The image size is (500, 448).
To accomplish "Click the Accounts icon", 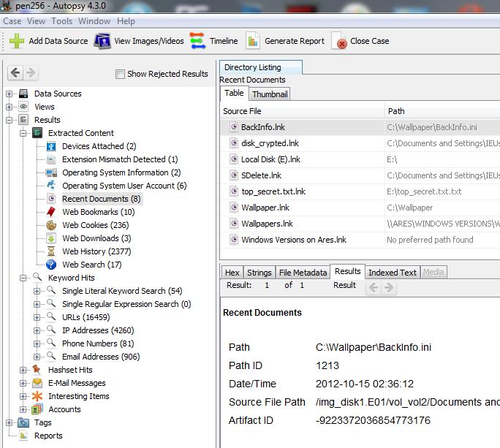I will [x=37, y=409].
